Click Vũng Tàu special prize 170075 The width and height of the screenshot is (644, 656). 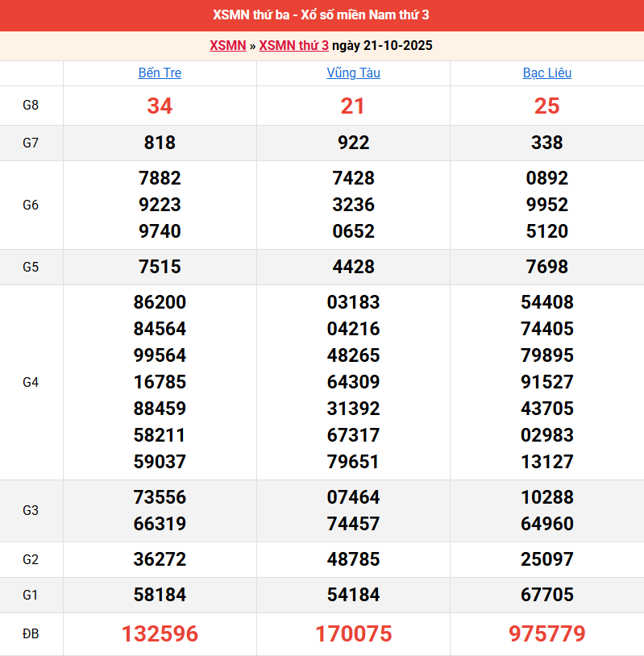click(x=353, y=634)
